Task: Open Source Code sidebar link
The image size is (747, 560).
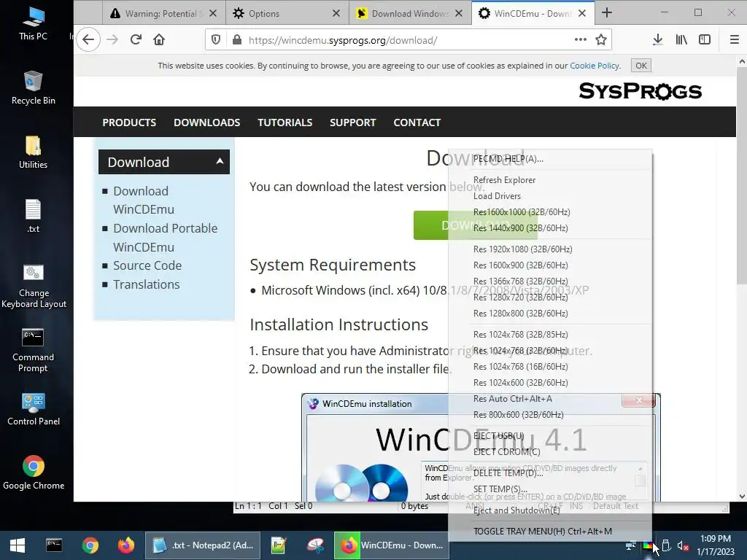Action: [x=147, y=265]
